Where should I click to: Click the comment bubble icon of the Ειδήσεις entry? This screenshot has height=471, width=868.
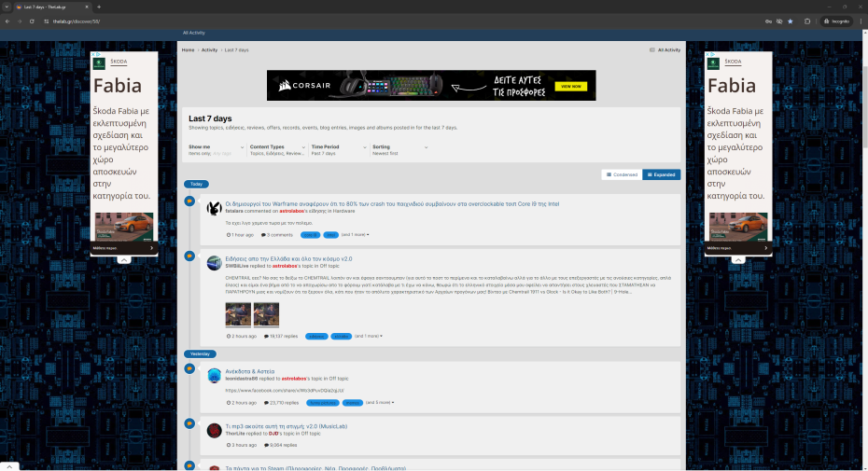click(x=189, y=256)
